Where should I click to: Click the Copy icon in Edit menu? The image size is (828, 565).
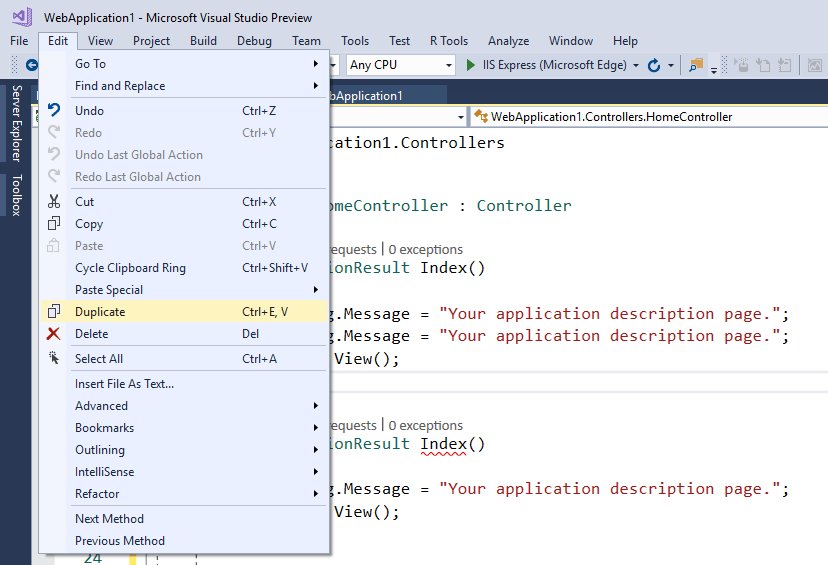(x=54, y=223)
